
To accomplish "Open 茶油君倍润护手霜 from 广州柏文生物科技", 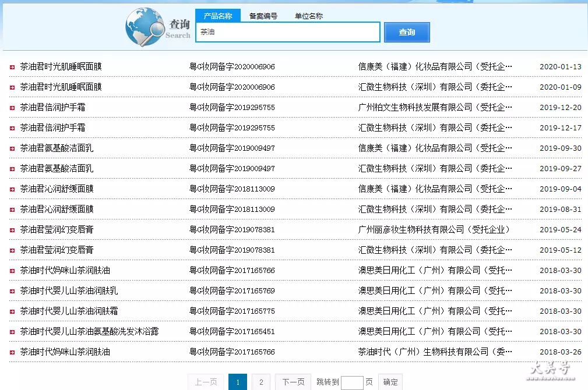I will pyautogui.click(x=52, y=108).
